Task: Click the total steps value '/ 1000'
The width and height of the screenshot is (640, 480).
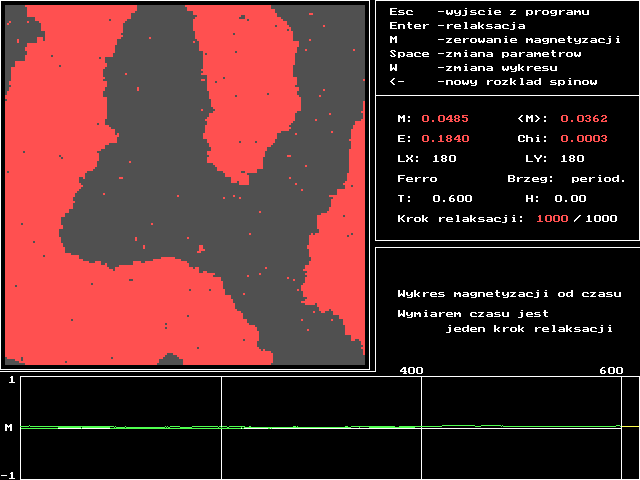Action: click(596, 219)
